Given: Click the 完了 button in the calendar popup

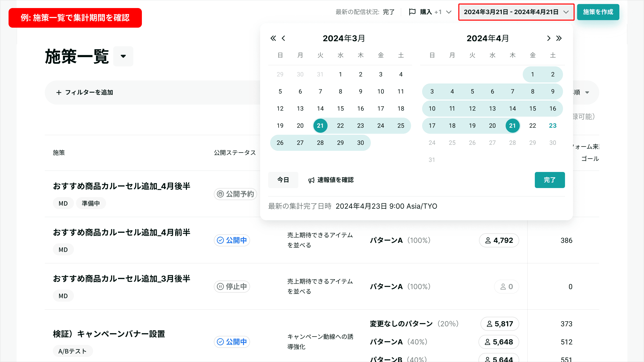Looking at the screenshot, I should (x=550, y=180).
